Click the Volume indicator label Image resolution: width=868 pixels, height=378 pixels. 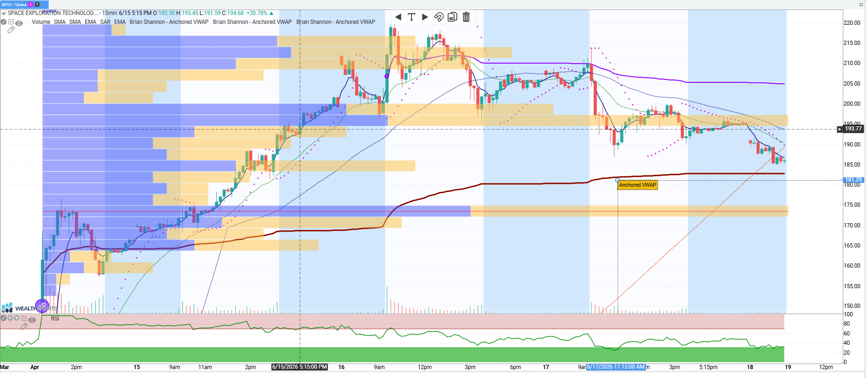click(x=41, y=22)
